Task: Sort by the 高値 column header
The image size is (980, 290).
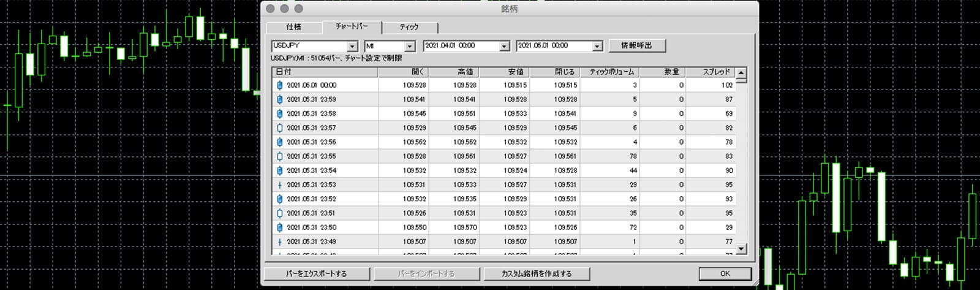Action: (x=454, y=72)
